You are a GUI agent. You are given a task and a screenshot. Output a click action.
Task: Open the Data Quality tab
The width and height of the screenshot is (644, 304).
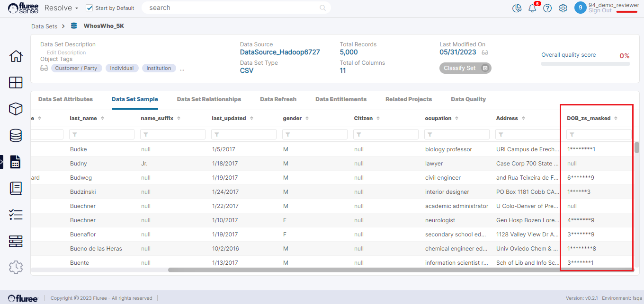(x=468, y=99)
